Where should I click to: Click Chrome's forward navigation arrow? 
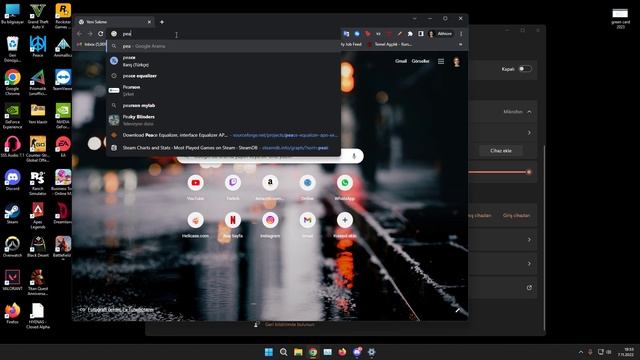point(90,34)
